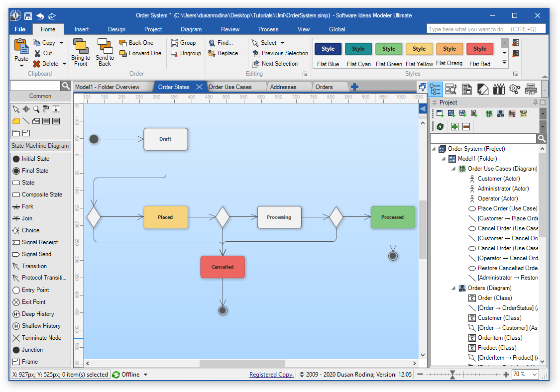560x392 pixels.
Task: Pick the Style Brush icon in the Common panel
Action: click(45, 109)
